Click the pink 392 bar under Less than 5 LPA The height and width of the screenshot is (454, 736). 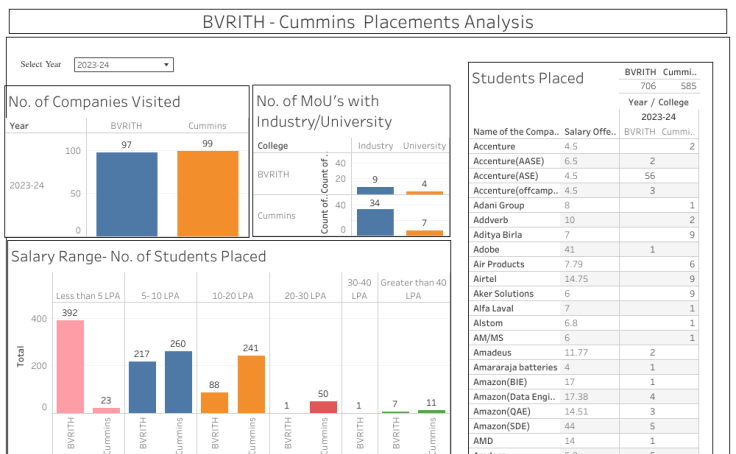point(70,366)
